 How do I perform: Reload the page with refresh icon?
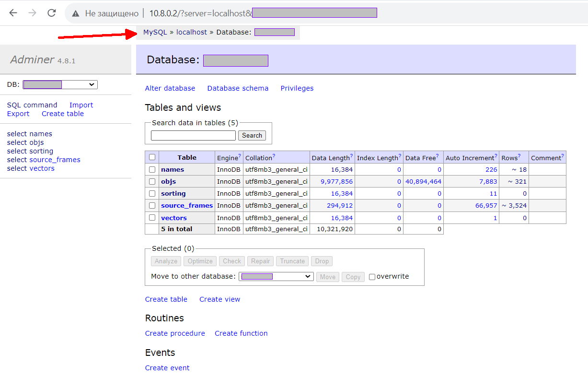point(52,13)
